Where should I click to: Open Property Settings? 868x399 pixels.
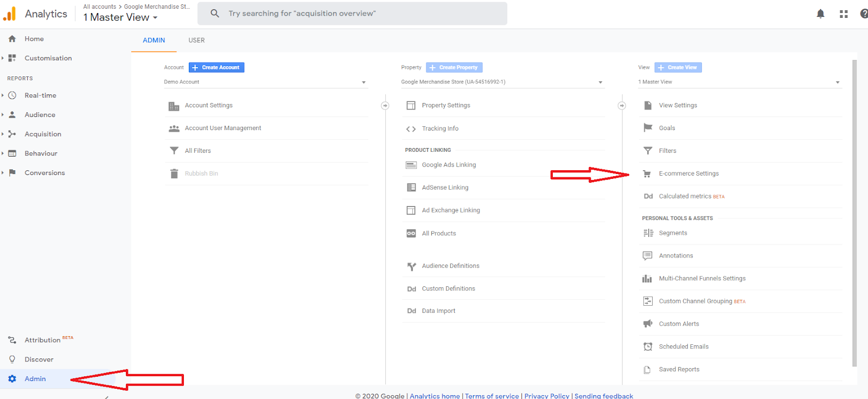coord(446,105)
